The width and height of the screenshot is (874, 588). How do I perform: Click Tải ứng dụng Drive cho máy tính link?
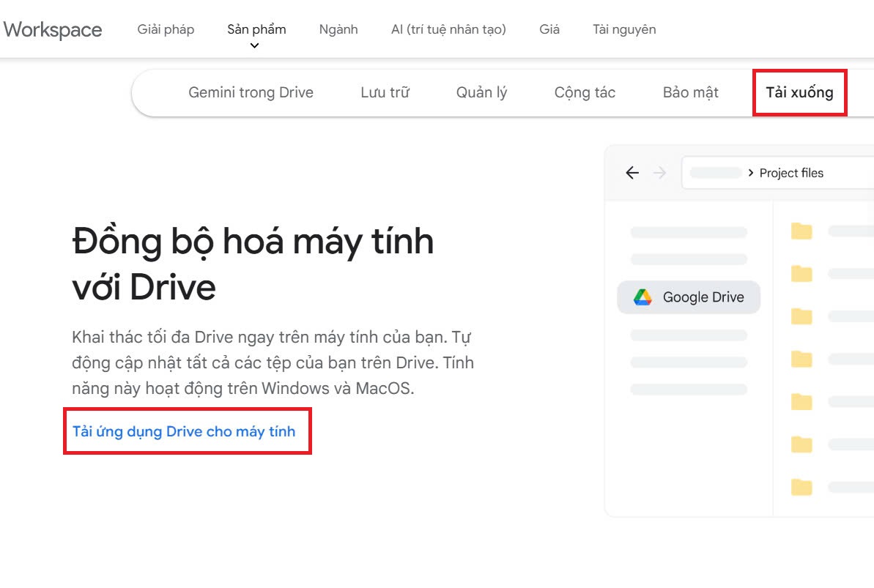[184, 431]
